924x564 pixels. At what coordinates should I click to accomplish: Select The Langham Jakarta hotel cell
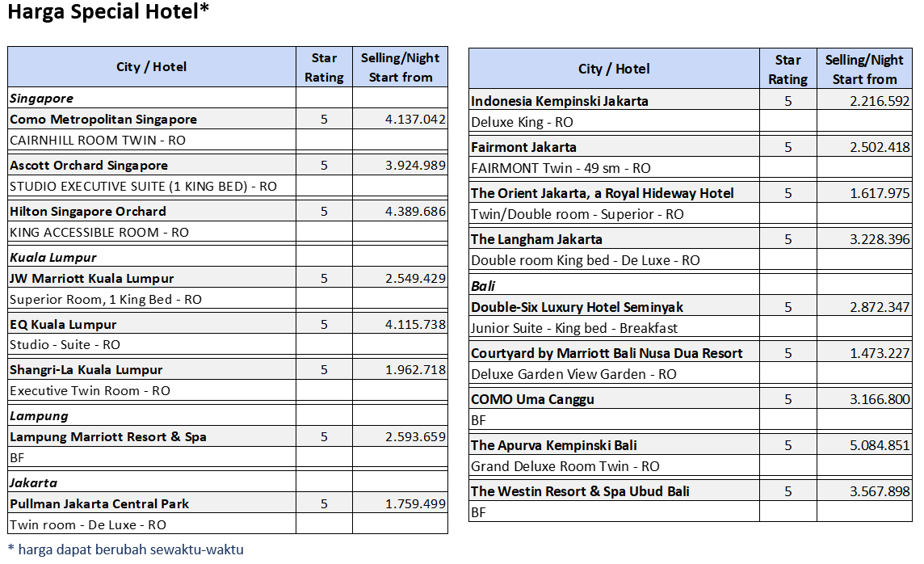536,239
